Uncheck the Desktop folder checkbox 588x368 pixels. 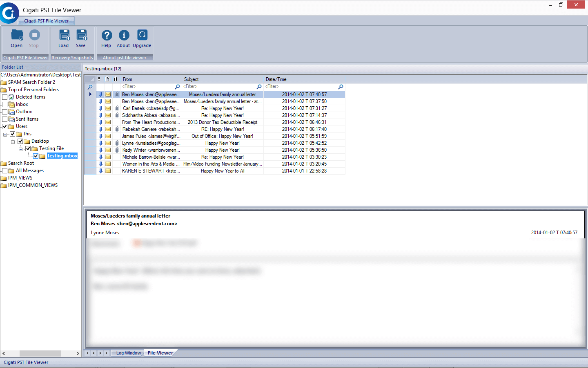click(20, 141)
